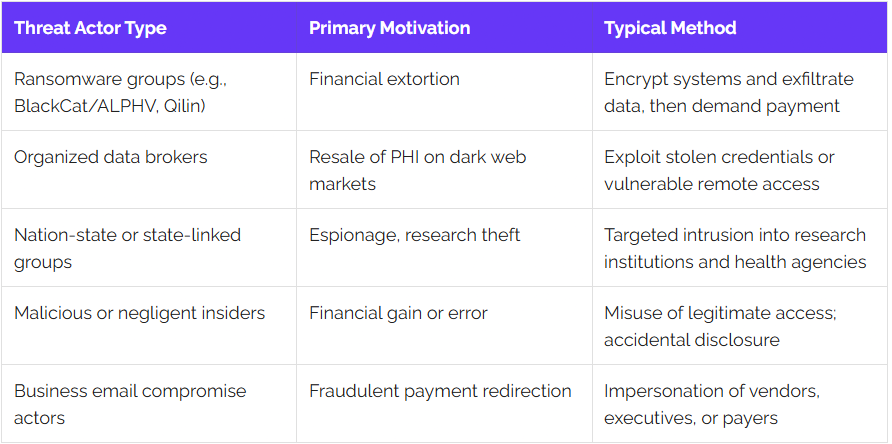Select the Financial extortion cell
Screen dimensions: 892x444
click(x=444, y=92)
